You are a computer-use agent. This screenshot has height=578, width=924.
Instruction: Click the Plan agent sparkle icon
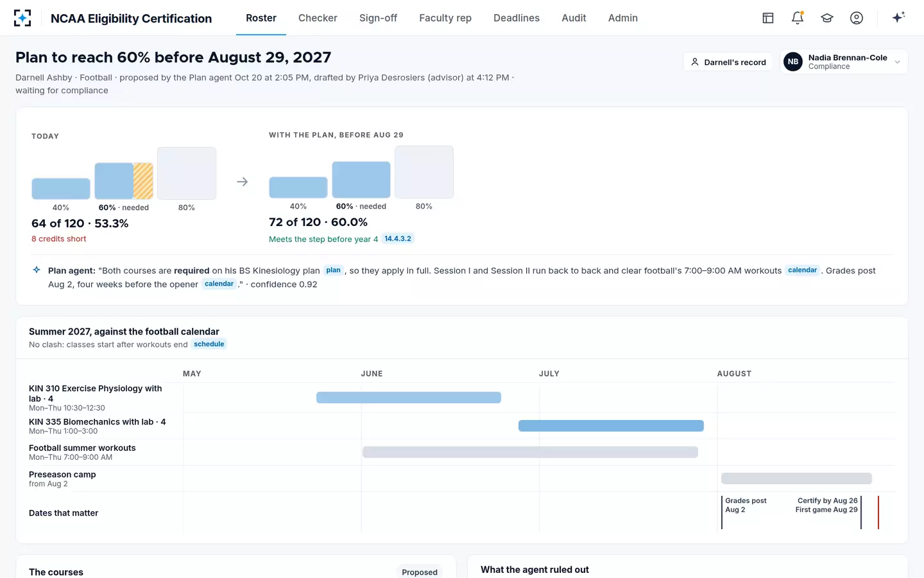[x=37, y=270]
